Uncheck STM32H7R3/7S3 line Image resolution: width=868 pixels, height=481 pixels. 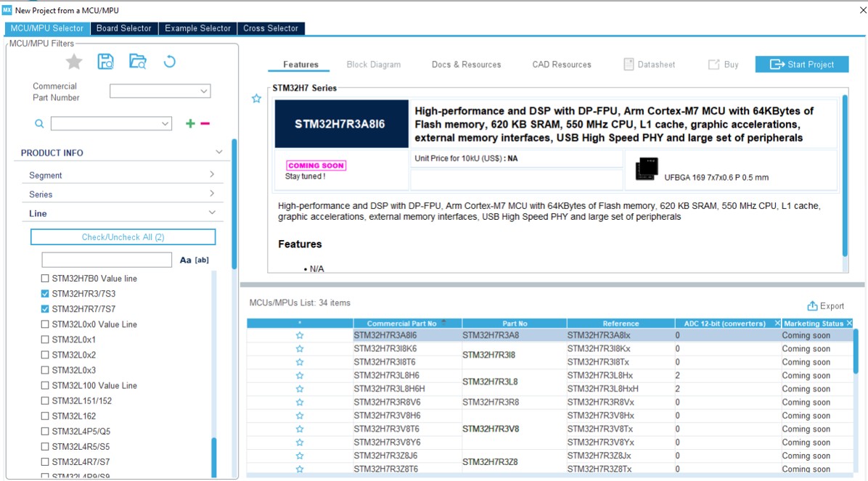[x=45, y=293]
